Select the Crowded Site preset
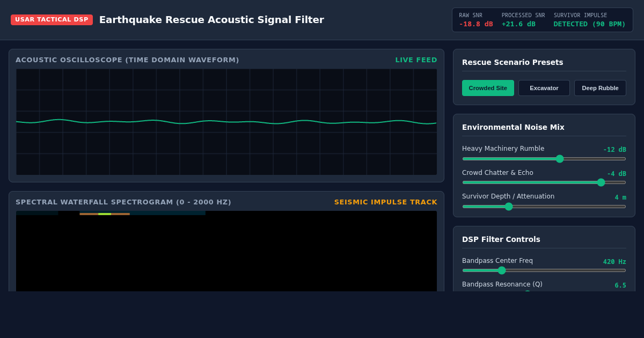Image resolution: width=644 pixels, height=338 pixels. [488, 88]
